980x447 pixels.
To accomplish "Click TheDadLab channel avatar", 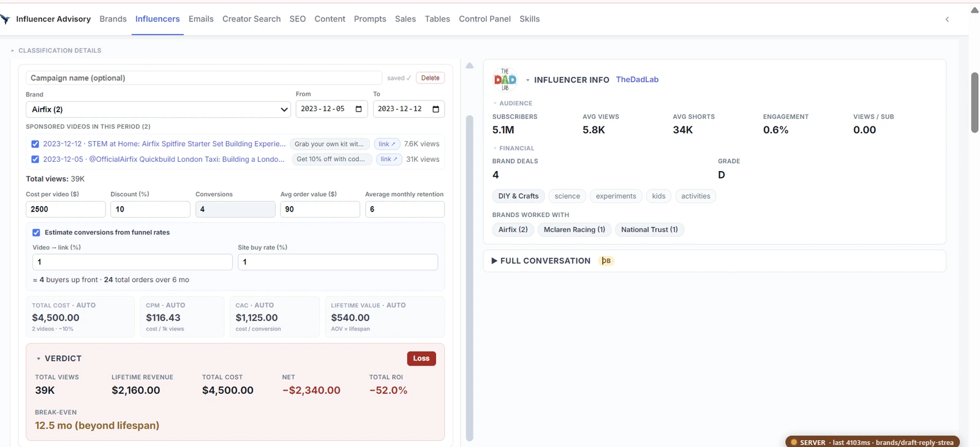I will coord(505,80).
